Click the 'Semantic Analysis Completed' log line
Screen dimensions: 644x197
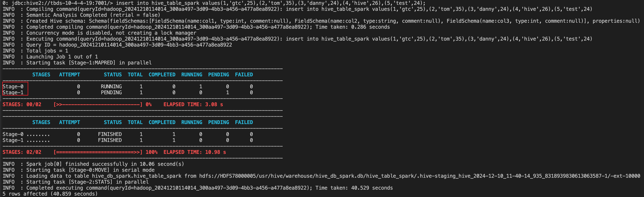pos(93,15)
